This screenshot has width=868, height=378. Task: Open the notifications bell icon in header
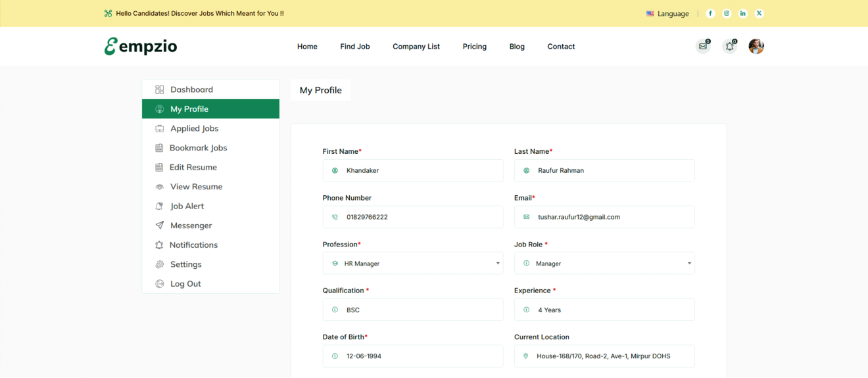coord(730,46)
